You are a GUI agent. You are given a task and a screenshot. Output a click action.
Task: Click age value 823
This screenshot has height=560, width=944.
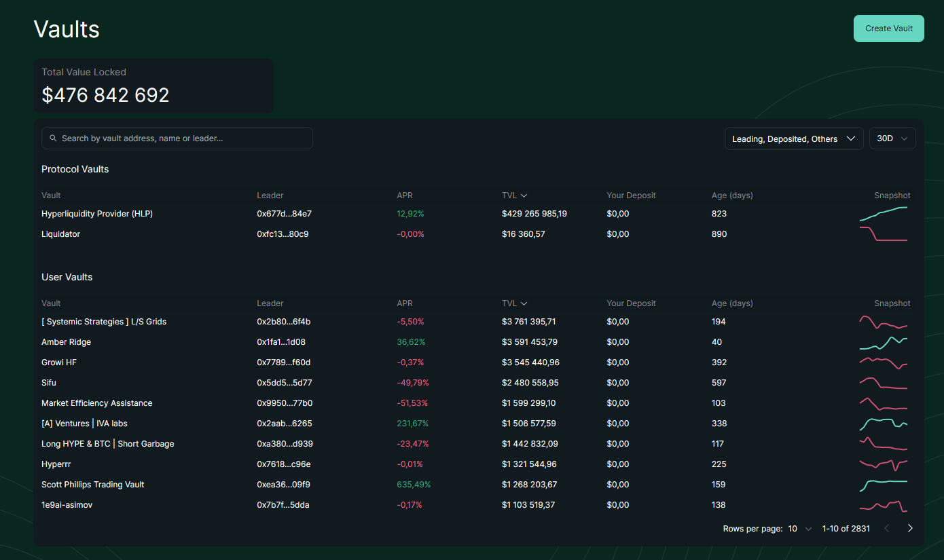click(719, 214)
